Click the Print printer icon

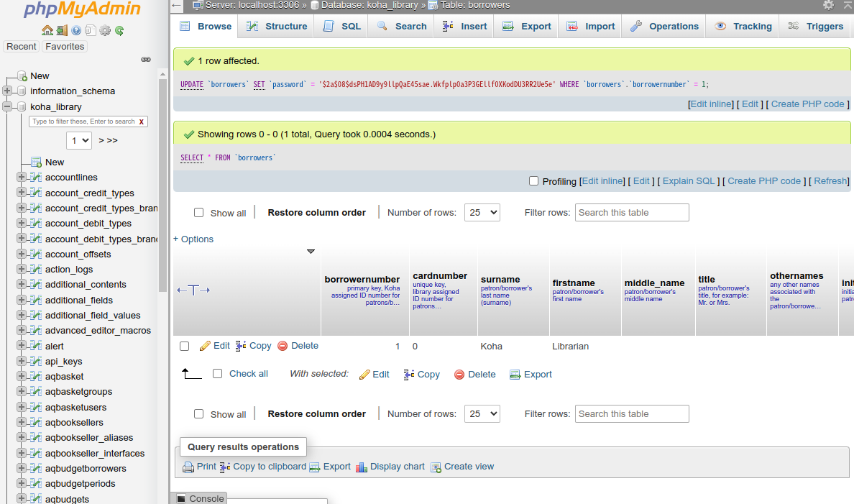(x=188, y=467)
